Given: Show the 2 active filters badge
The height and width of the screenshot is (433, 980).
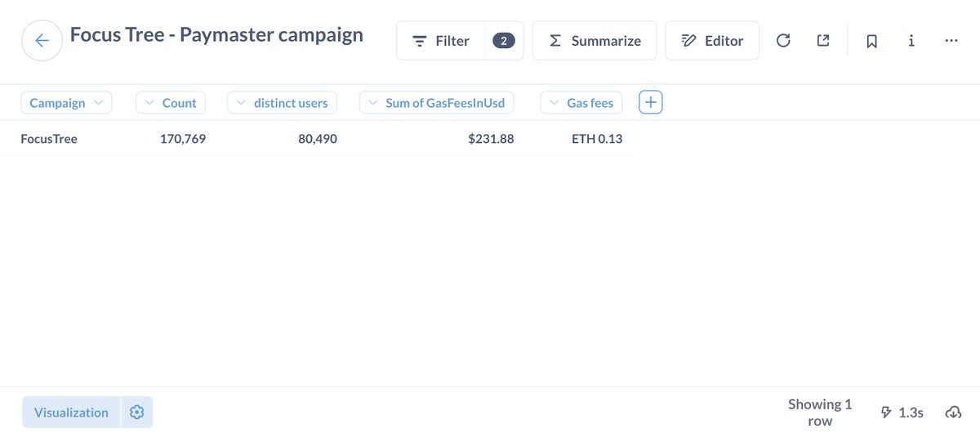Looking at the screenshot, I should (503, 41).
